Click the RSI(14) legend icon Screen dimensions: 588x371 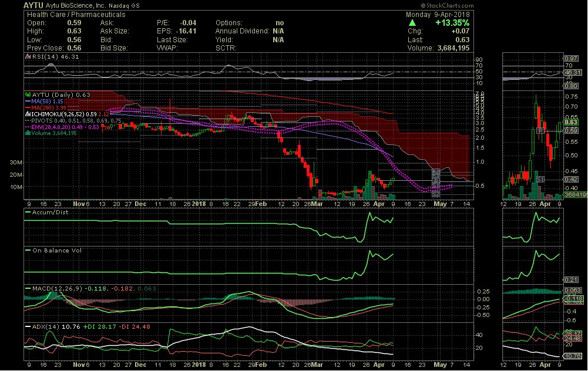28,56
